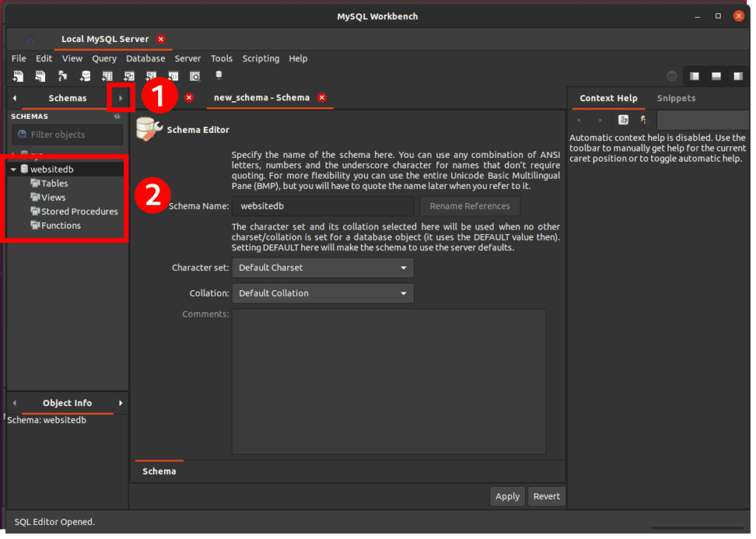The width and height of the screenshot is (756, 539).
Task: Open the Character set dropdown
Action: [323, 267]
